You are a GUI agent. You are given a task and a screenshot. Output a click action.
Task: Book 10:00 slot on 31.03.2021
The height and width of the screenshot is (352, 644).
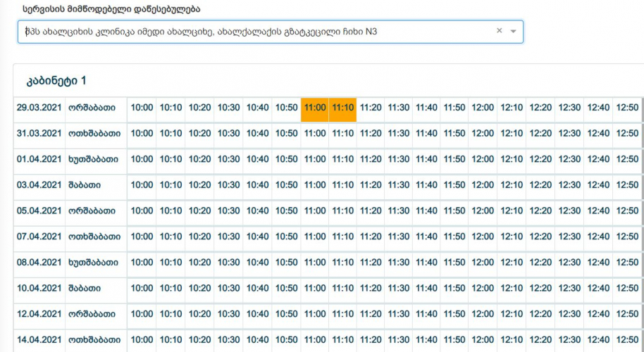pos(142,133)
